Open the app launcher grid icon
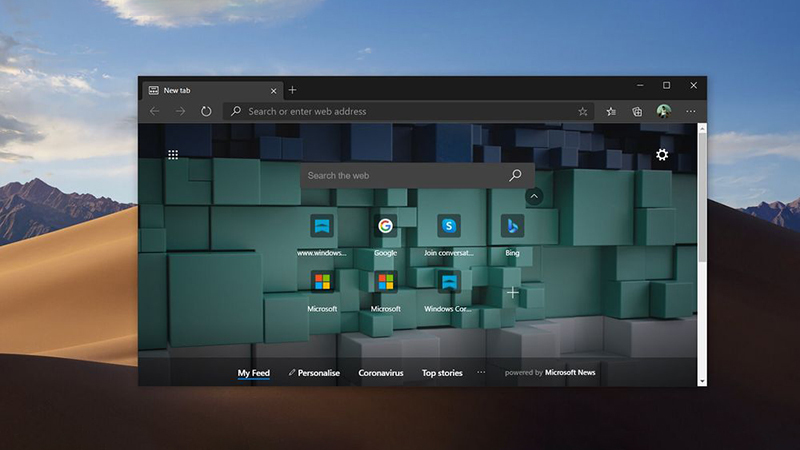 point(173,155)
